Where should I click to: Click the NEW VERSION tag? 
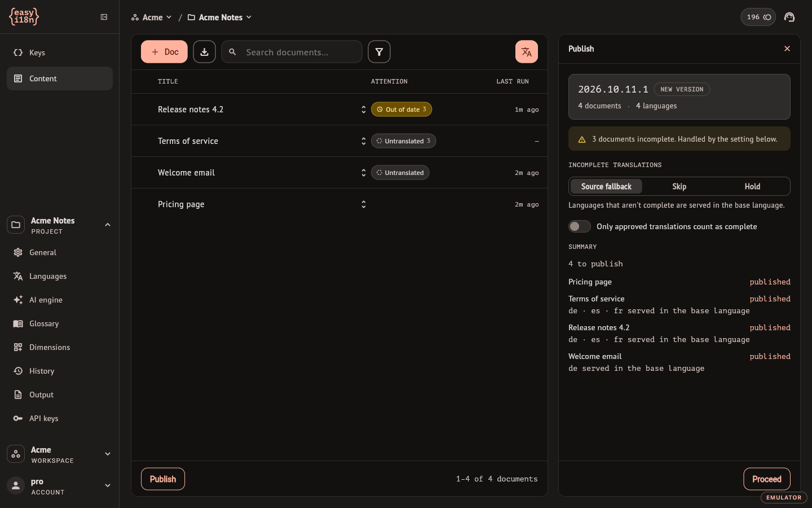click(682, 89)
